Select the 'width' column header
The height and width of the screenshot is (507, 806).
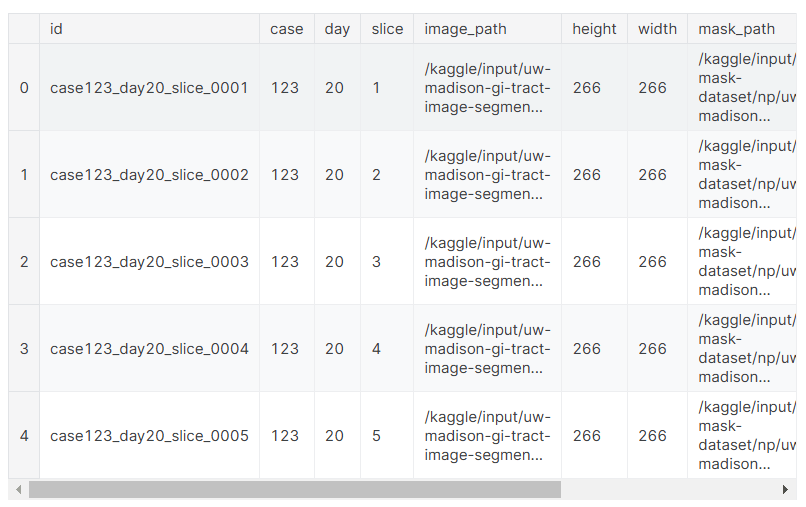coord(657,29)
